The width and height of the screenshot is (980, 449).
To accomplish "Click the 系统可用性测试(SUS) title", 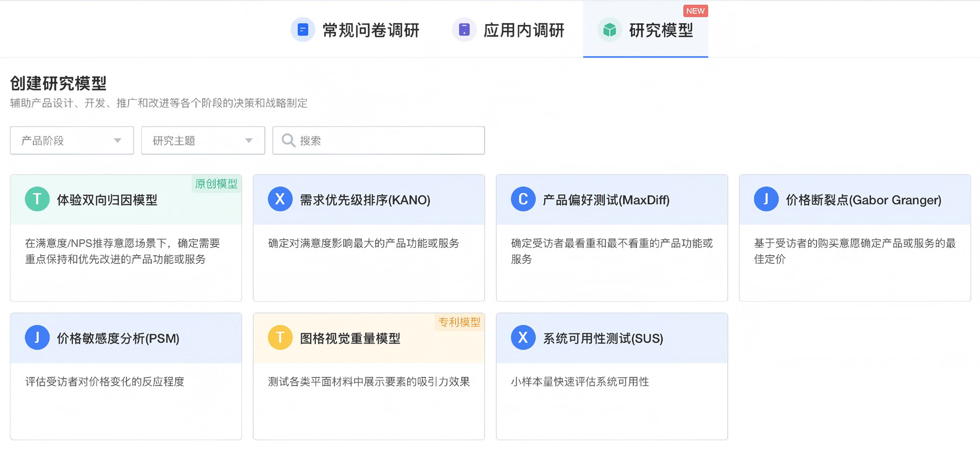I will [x=603, y=338].
